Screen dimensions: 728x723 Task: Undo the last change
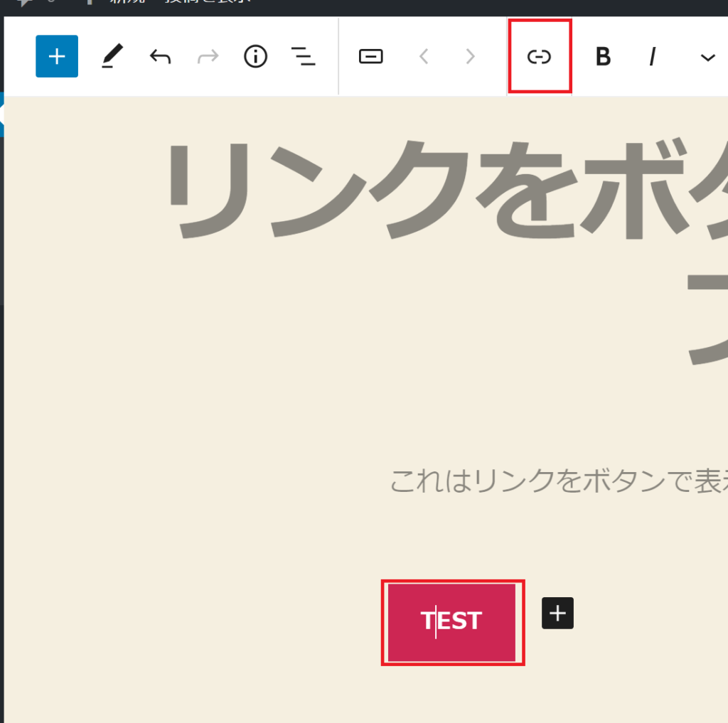(x=160, y=56)
